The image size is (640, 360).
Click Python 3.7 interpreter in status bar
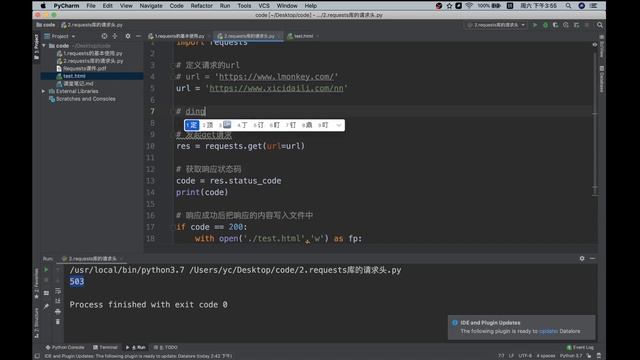click(x=571, y=356)
